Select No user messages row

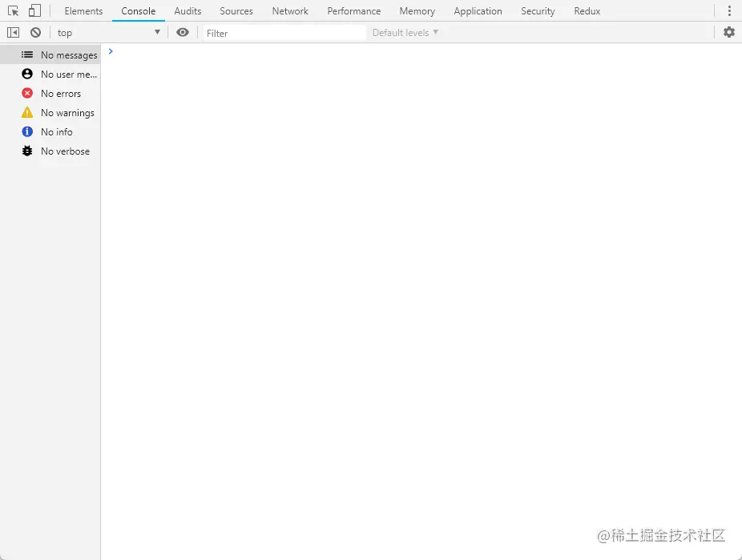pyautogui.click(x=50, y=75)
